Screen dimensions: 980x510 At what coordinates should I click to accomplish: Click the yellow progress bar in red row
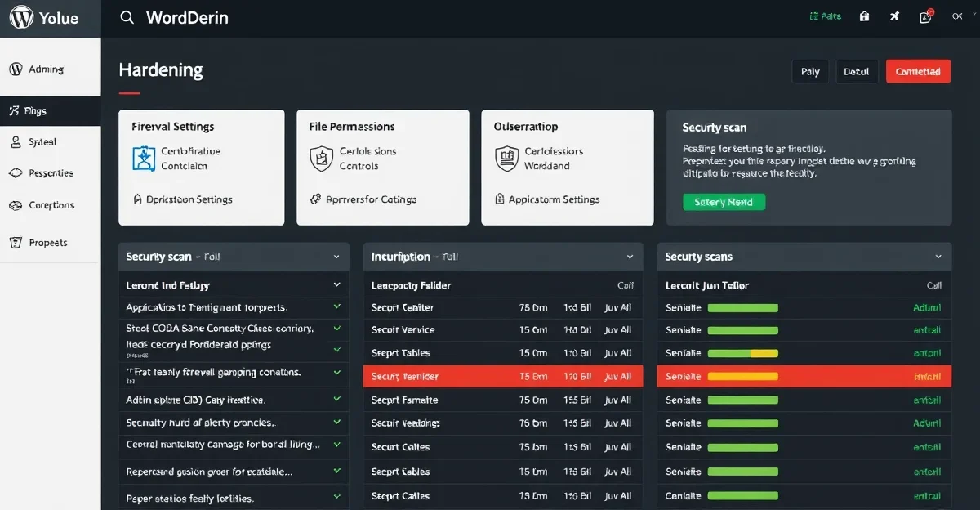(x=742, y=377)
